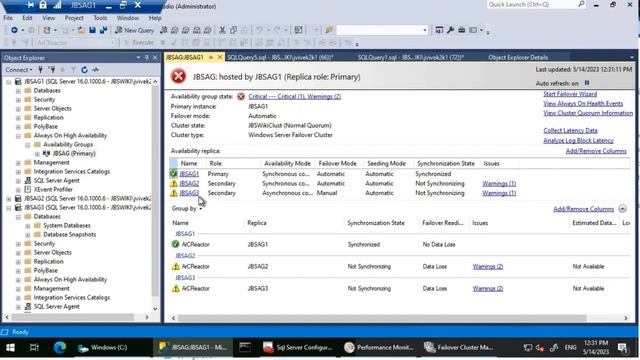Viewport: 640px width, 360px height.
Task: Open the Properties wrench icon in the toolbar
Action: [x=450, y=30]
